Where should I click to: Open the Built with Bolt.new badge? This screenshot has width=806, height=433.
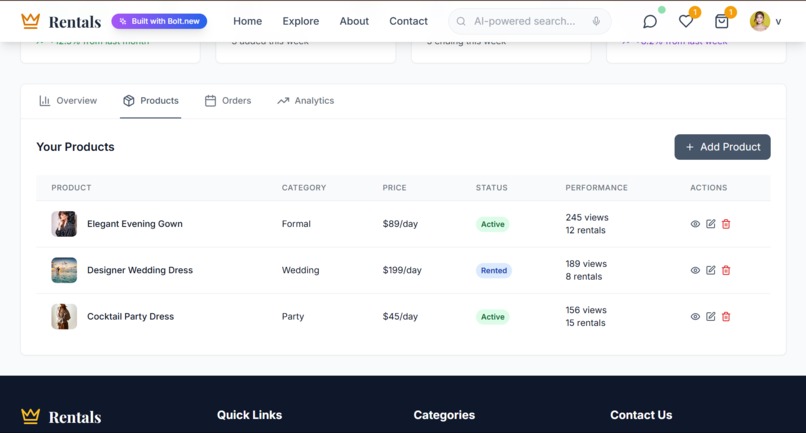point(159,21)
